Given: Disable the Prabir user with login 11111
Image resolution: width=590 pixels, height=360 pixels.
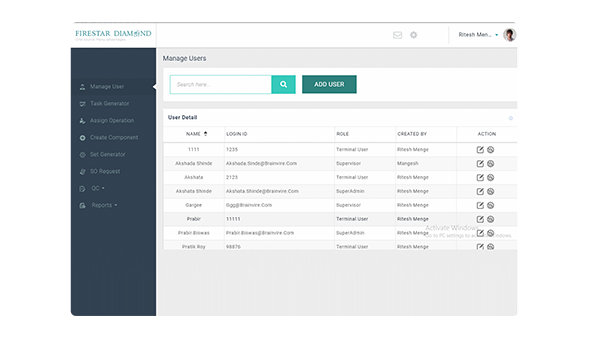Looking at the screenshot, I should [491, 219].
